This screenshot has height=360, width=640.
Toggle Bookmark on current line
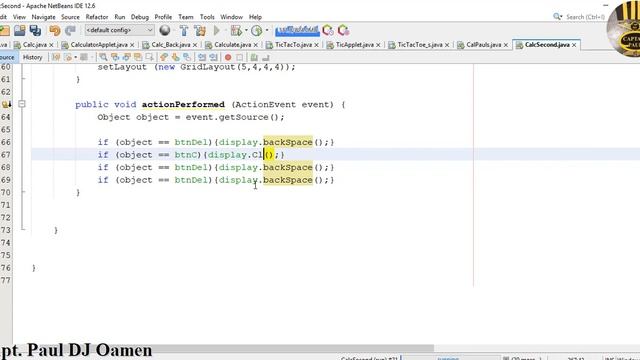coord(187,57)
